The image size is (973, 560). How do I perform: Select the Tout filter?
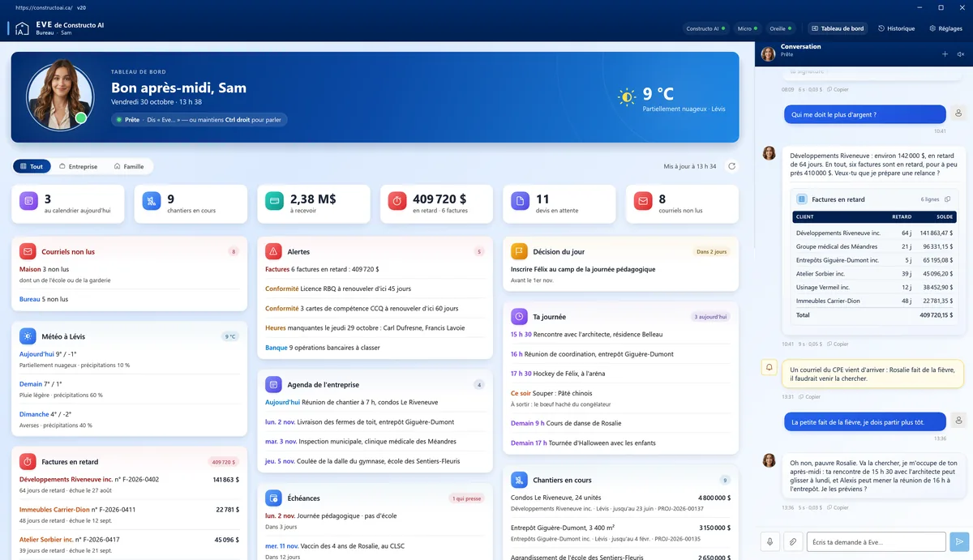[x=32, y=166]
